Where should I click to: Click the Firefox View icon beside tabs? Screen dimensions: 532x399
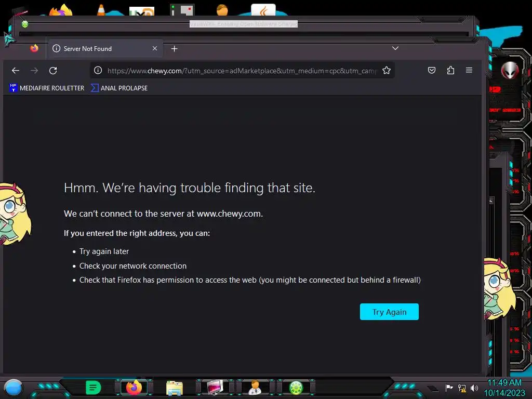(34, 48)
